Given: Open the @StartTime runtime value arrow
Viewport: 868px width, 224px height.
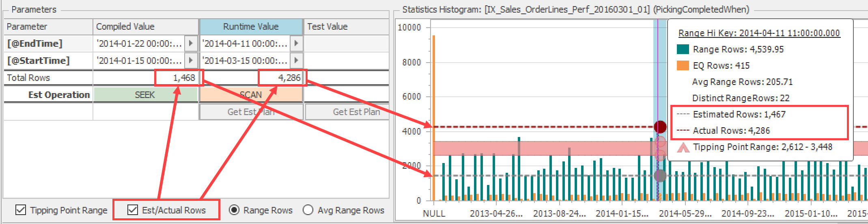Looking at the screenshot, I should [297, 61].
